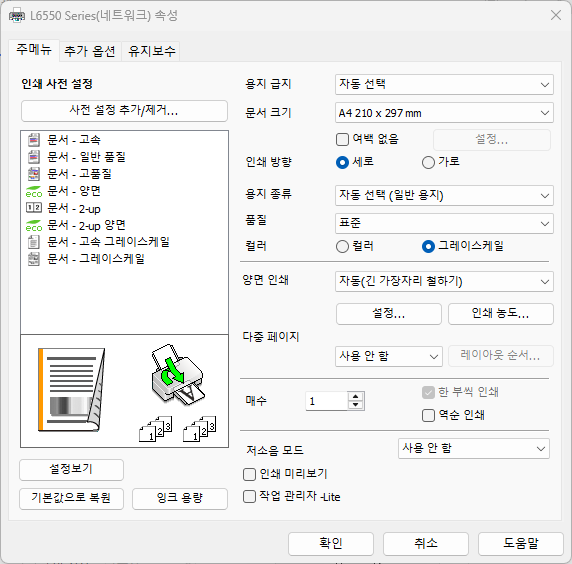572x564 pixels.
Task: Click the 레이아웃 순서... button
Action: point(500,356)
